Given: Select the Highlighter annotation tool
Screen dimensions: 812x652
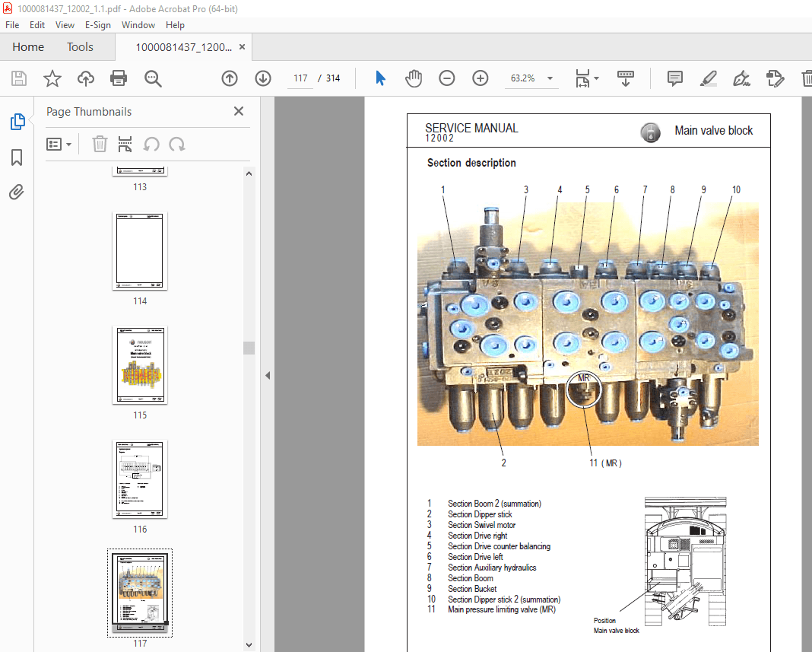Looking at the screenshot, I should click(708, 78).
